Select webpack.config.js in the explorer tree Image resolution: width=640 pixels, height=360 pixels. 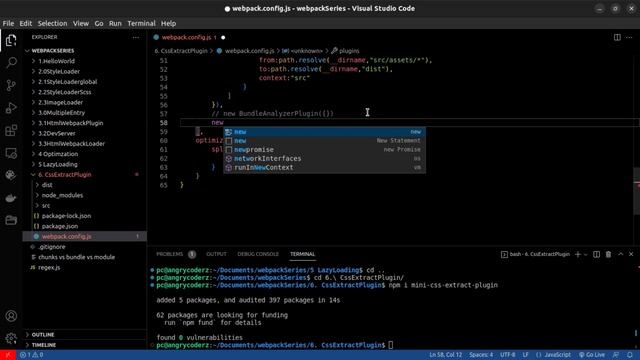point(66,236)
